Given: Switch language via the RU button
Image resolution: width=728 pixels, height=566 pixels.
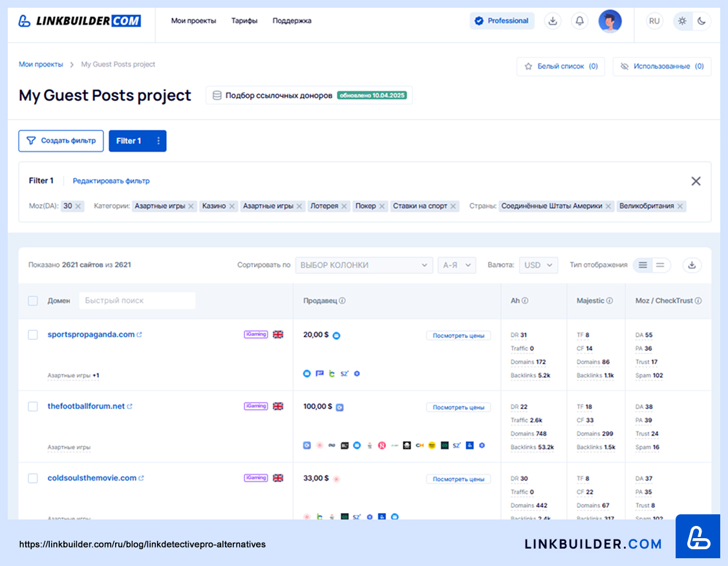Looking at the screenshot, I should point(654,21).
